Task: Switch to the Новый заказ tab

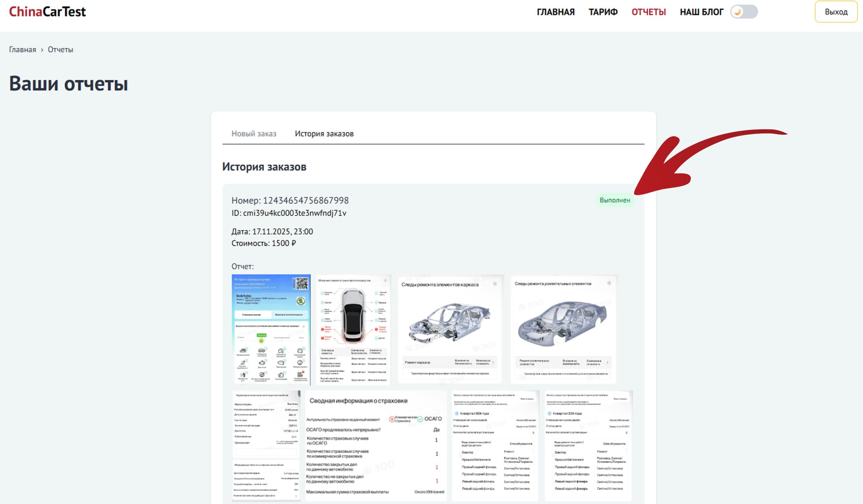Action: [254, 134]
